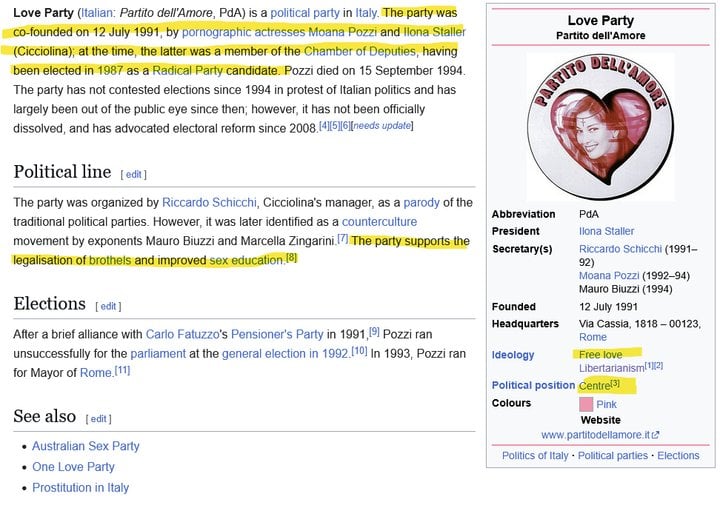720x505 pixels.
Task: Open One Love Party link
Action: click(x=73, y=467)
